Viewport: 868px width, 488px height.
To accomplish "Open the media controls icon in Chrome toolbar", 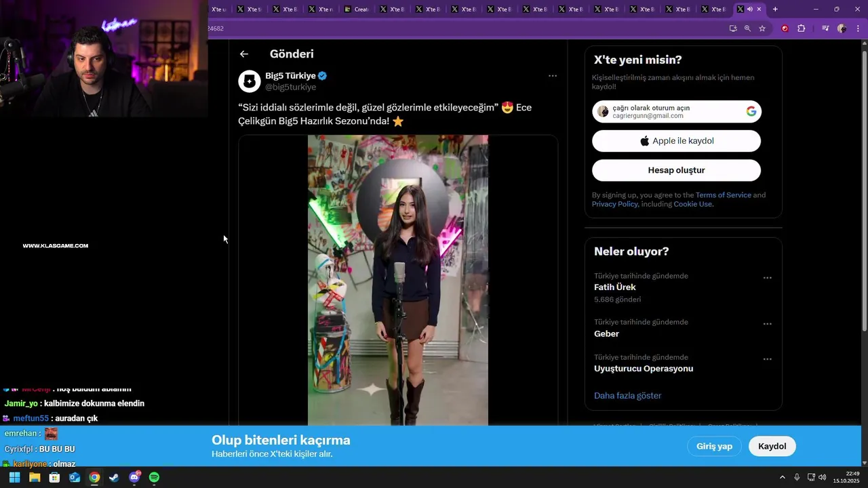I will tap(825, 28).
